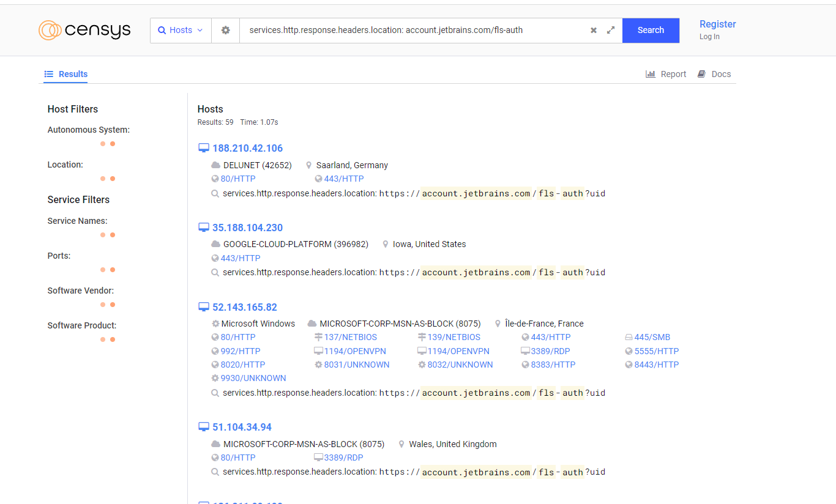Open the 992/HTTP service link
The width and height of the screenshot is (836, 504).
[x=241, y=351]
